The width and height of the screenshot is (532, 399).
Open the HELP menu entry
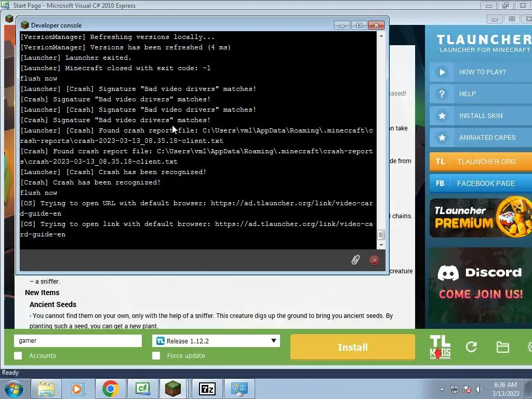pyautogui.click(x=481, y=94)
